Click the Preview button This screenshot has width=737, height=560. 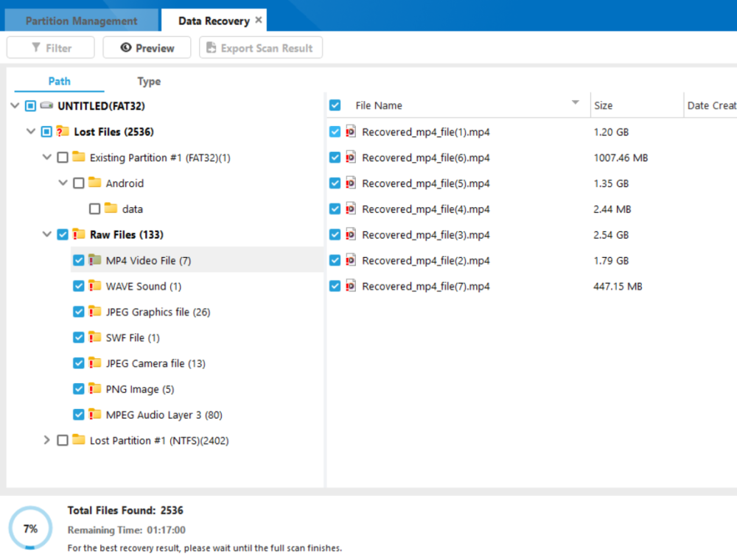click(x=147, y=48)
